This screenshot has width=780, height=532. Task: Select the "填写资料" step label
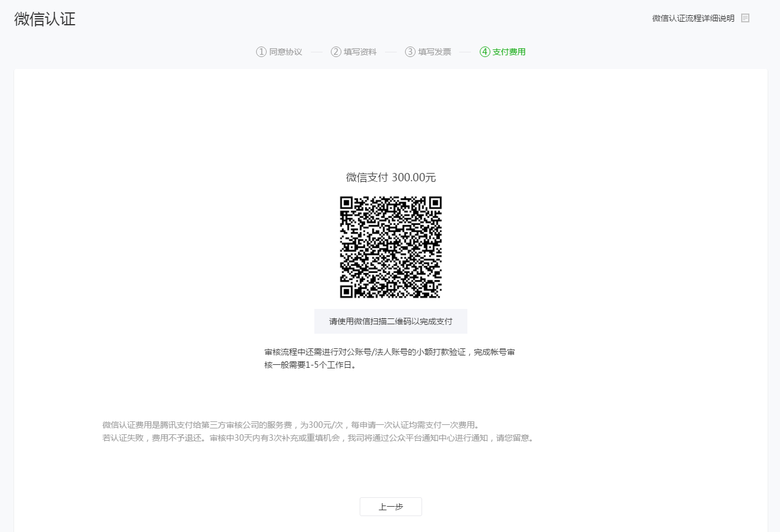pos(359,52)
